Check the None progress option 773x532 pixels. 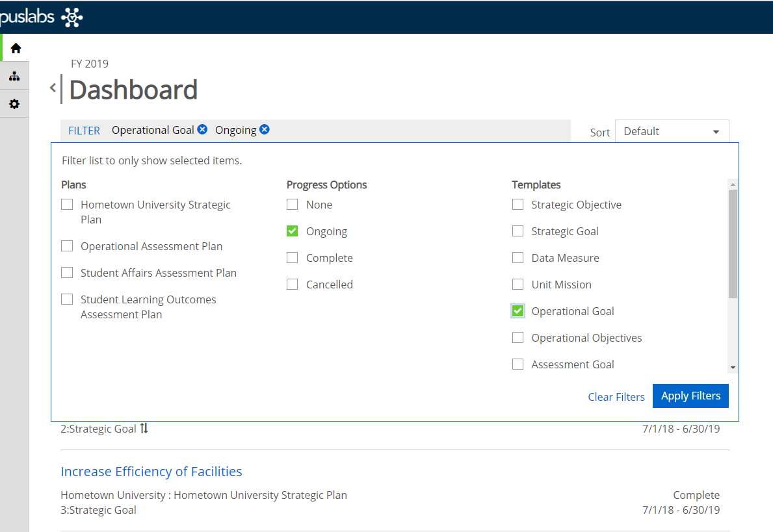(x=293, y=205)
